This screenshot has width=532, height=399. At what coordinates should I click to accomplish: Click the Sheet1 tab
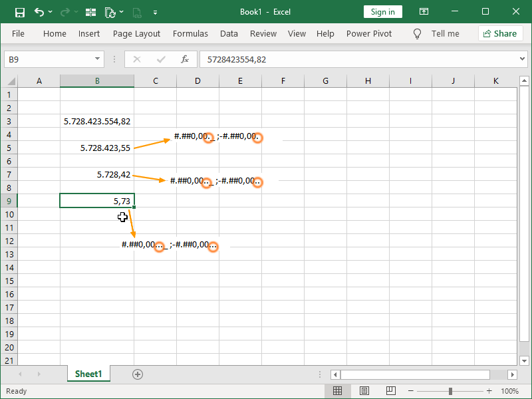(x=88, y=374)
